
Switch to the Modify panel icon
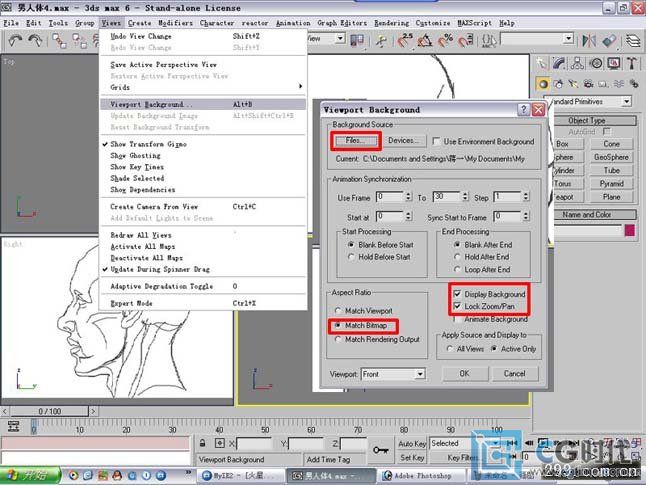pos(559,63)
